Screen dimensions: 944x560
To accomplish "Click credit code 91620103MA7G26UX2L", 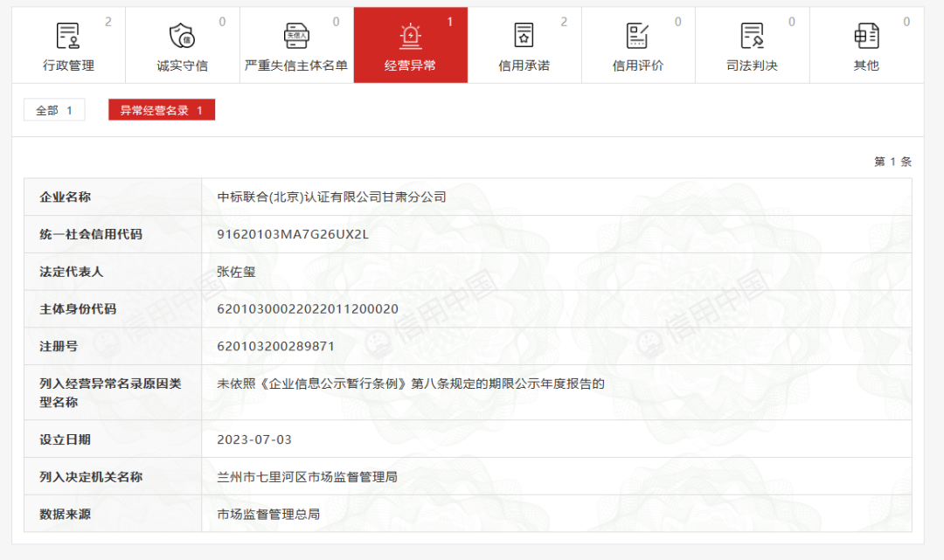I will coord(293,234).
